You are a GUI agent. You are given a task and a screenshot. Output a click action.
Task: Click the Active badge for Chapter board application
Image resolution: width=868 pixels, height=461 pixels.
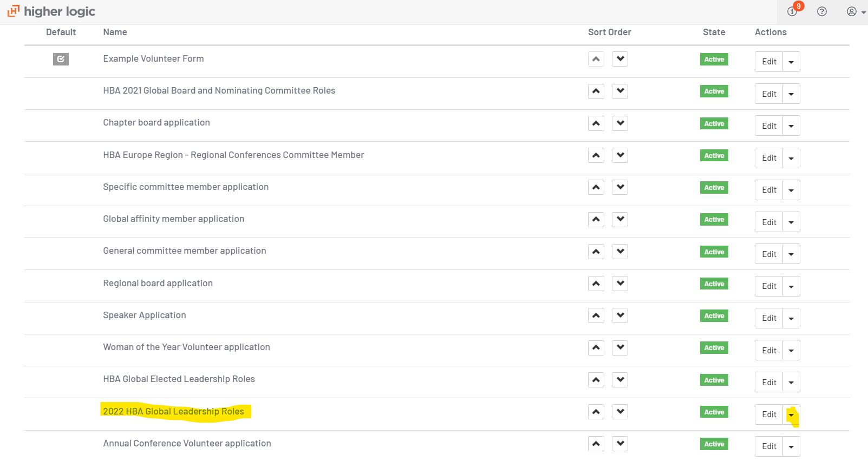(714, 124)
